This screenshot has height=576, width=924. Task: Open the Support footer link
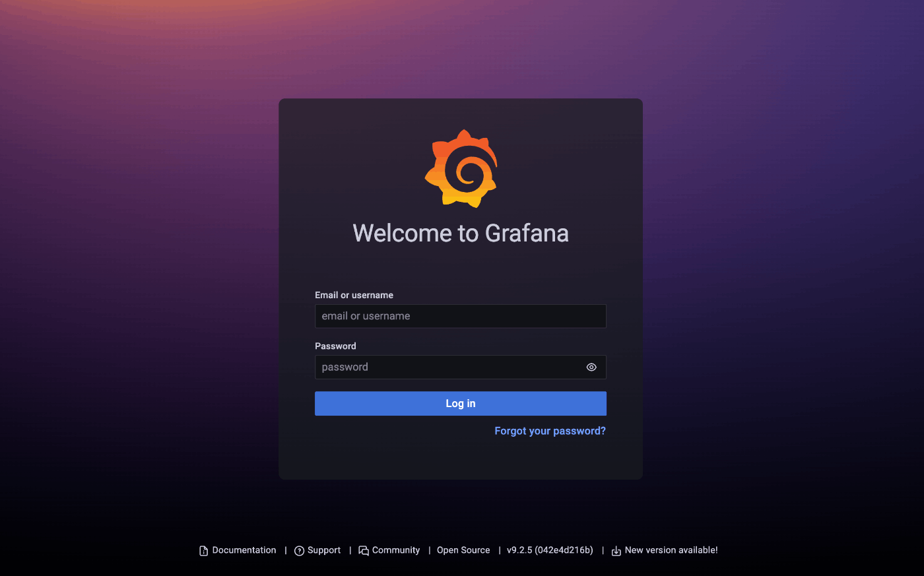click(324, 550)
